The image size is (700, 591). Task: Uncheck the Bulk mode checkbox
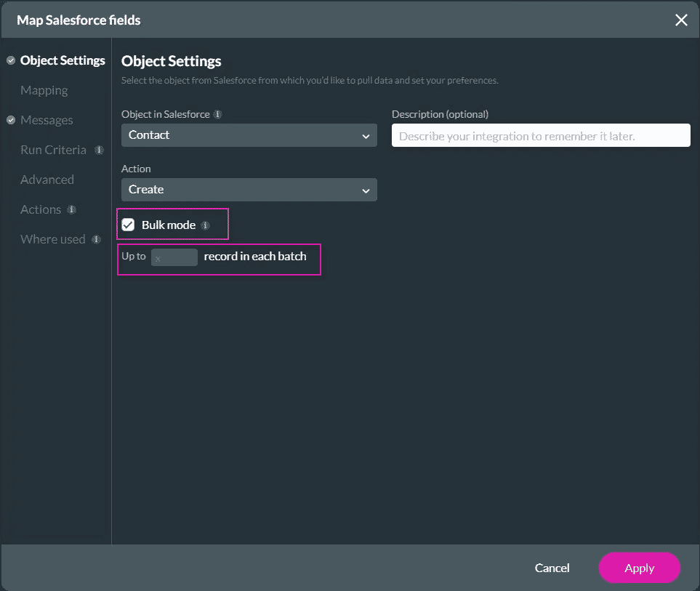[129, 225]
